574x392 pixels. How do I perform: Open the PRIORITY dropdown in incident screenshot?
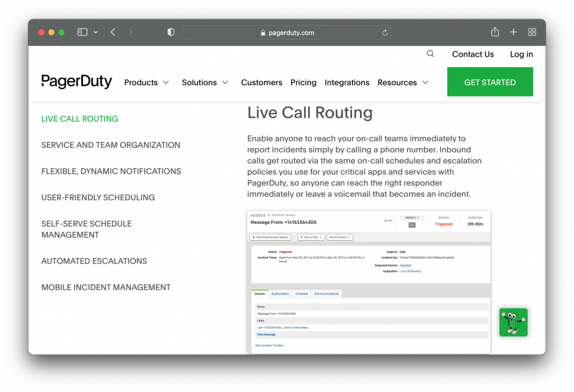pyautogui.click(x=412, y=218)
